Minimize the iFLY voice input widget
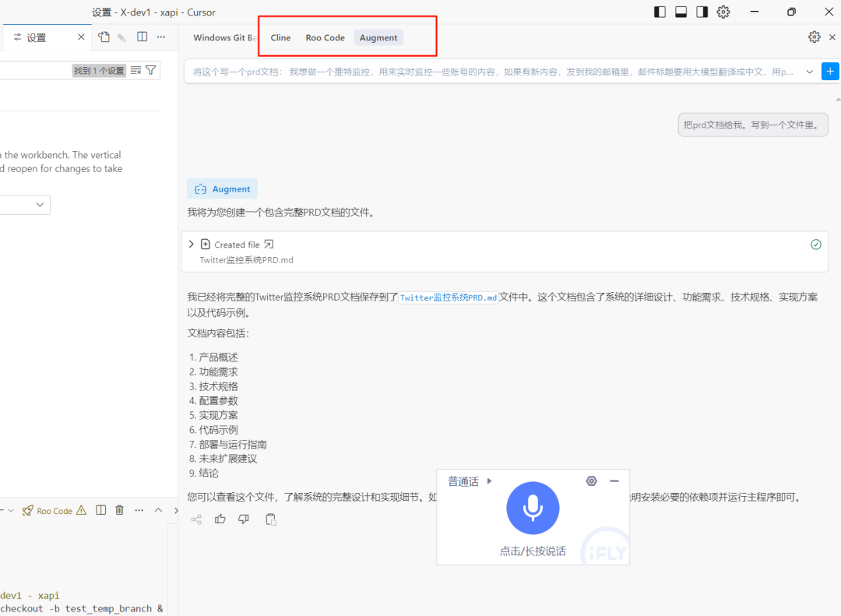The image size is (841, 616). click(614, 480)
